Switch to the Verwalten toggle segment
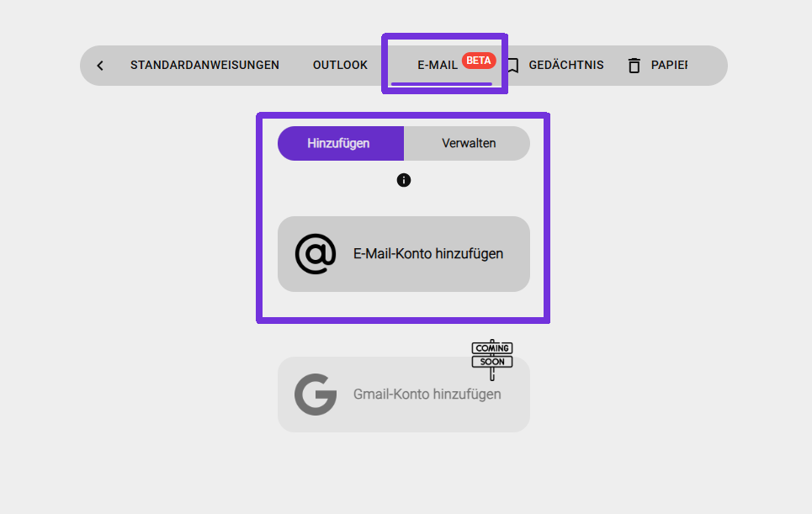Viewport: 812px width, 514px height. (468, 143)
